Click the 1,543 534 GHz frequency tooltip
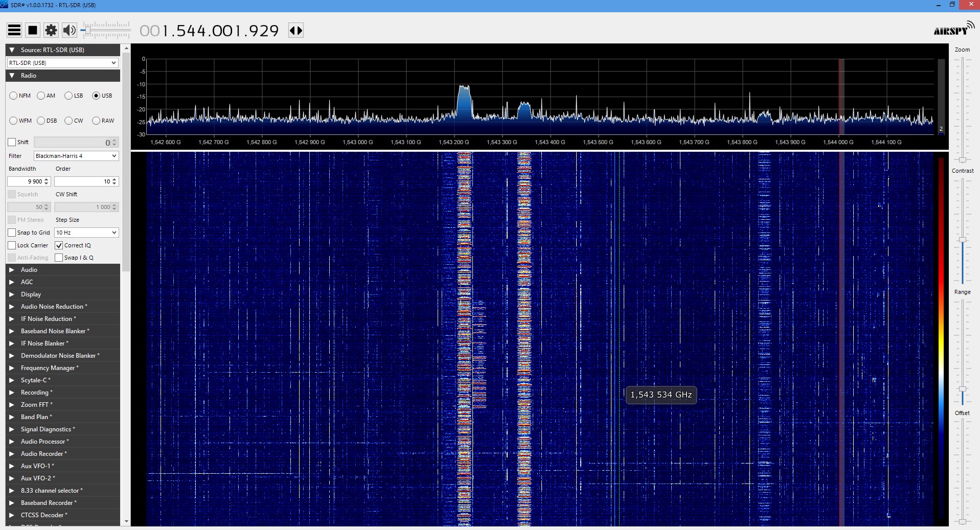 coord(661,395)
